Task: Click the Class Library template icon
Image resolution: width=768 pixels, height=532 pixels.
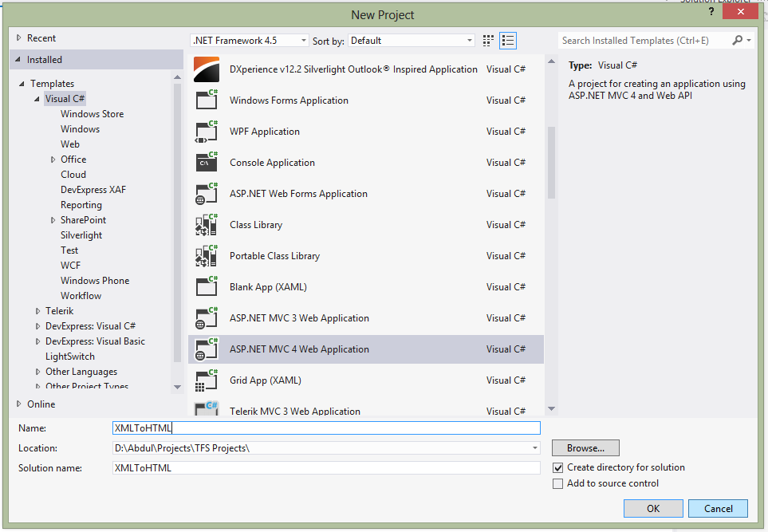Action: 207,225
